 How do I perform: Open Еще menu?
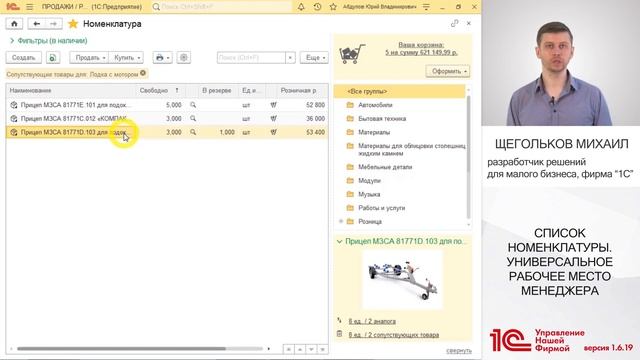tap(314, 58)
